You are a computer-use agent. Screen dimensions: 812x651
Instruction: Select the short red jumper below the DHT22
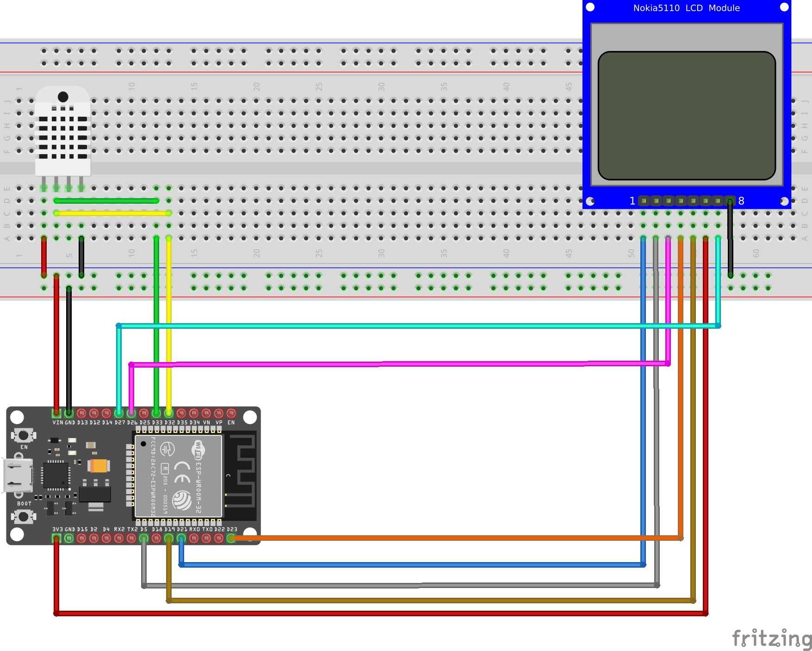(44, 257)
